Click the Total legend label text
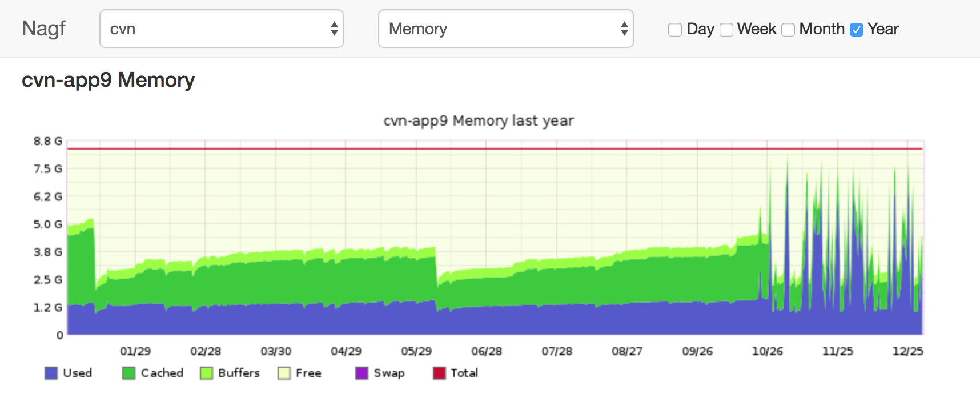Viewport: 980px width, 394px height. tap(464, 373)
